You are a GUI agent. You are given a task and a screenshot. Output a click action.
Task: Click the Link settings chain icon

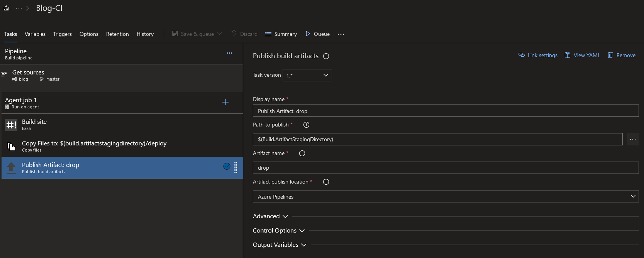522,55
